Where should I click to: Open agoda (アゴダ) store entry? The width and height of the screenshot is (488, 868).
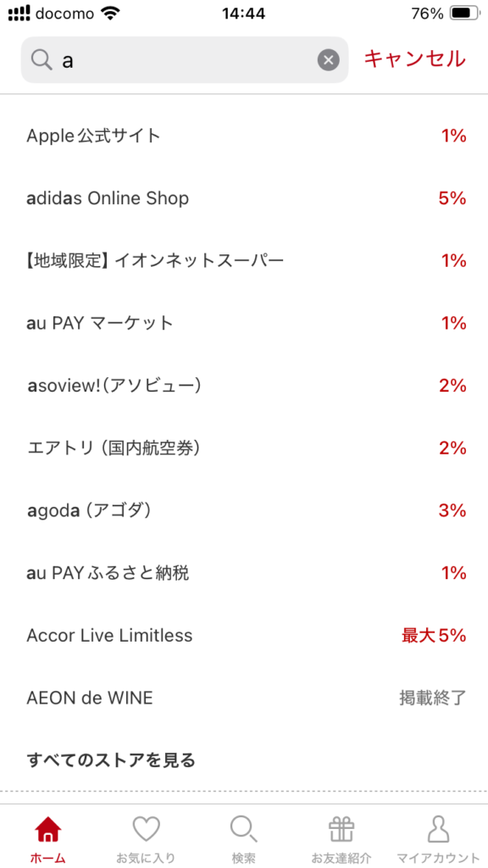tap(244, 511)
